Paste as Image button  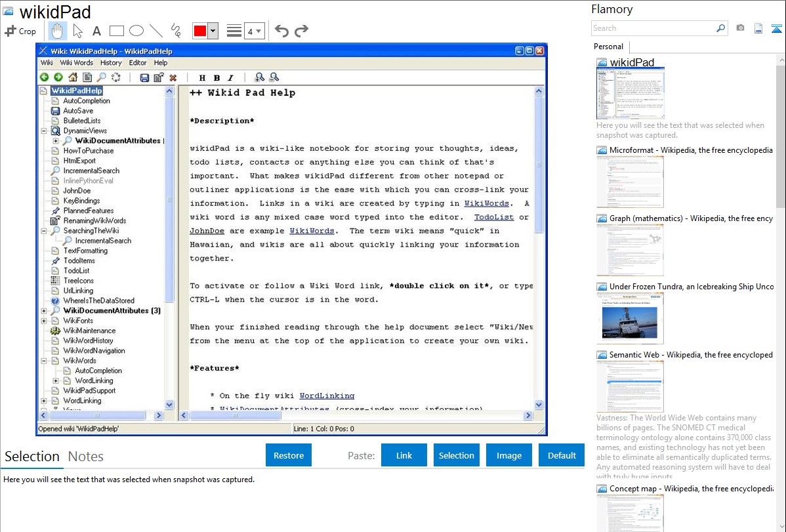pos(508,455)
